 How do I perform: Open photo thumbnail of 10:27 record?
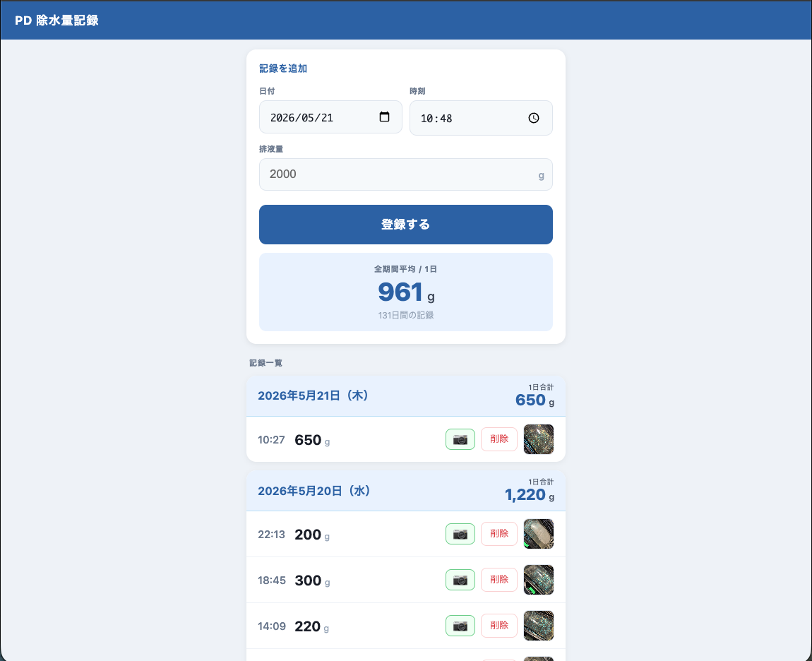pyautogui.click(x=539, y=439)
